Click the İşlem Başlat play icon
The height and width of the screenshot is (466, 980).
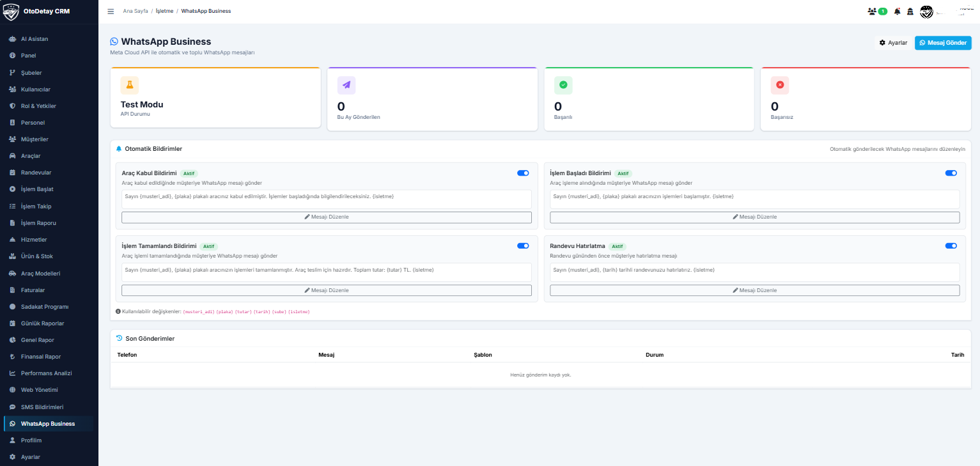click(x=13, y=189)
